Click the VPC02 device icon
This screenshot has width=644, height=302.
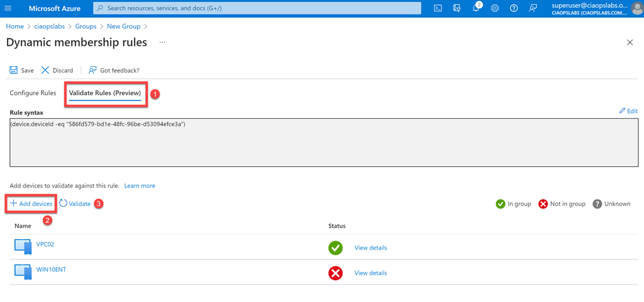(x=23, y=247)
